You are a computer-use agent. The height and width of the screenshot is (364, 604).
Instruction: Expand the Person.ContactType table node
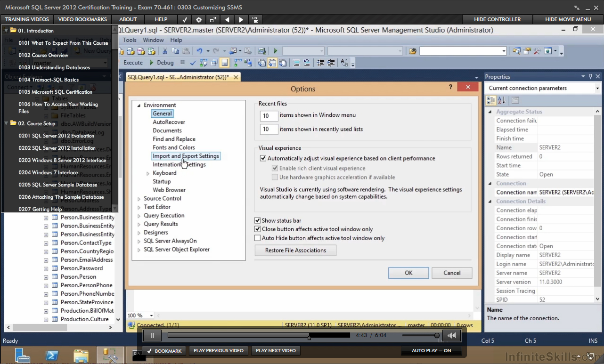point(46,243)
